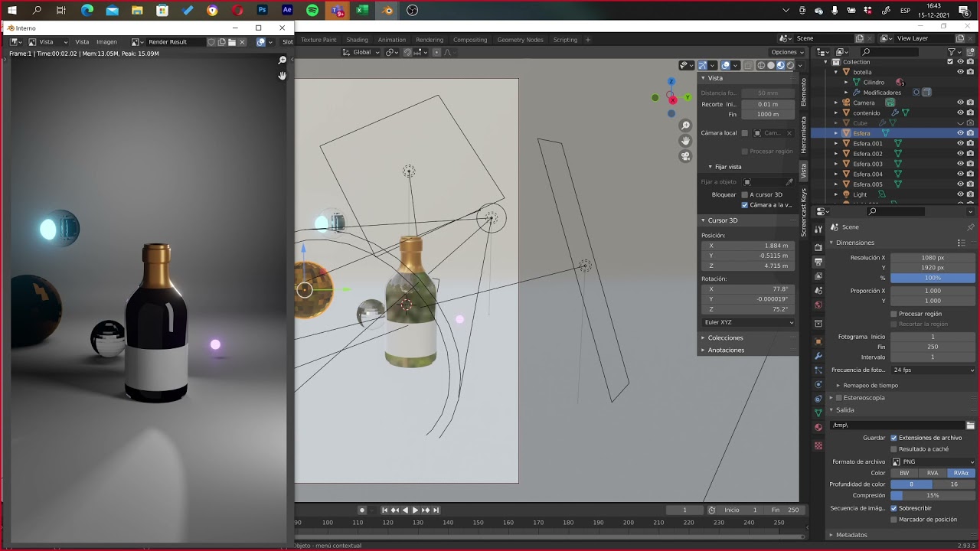Open Frecuencia de fotogramas 24 fps dropdown
The height and width of the screenshot is (551, 980).
[x=934, y=370]
